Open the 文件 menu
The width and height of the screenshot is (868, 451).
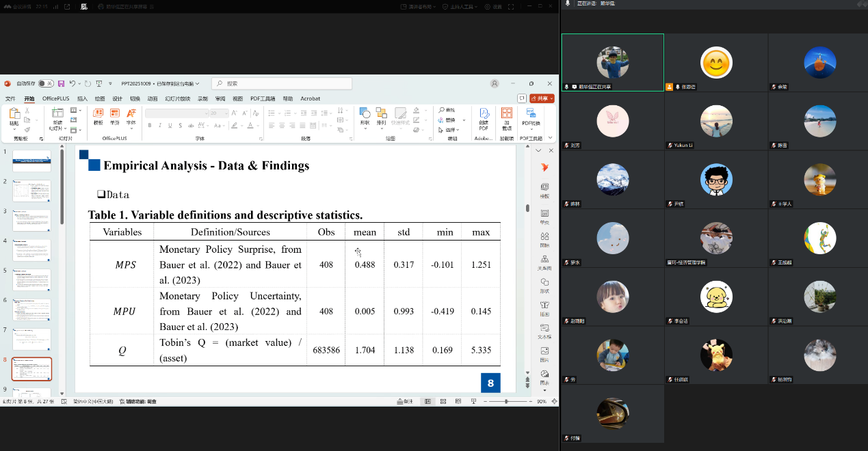(x=10, y=98)
